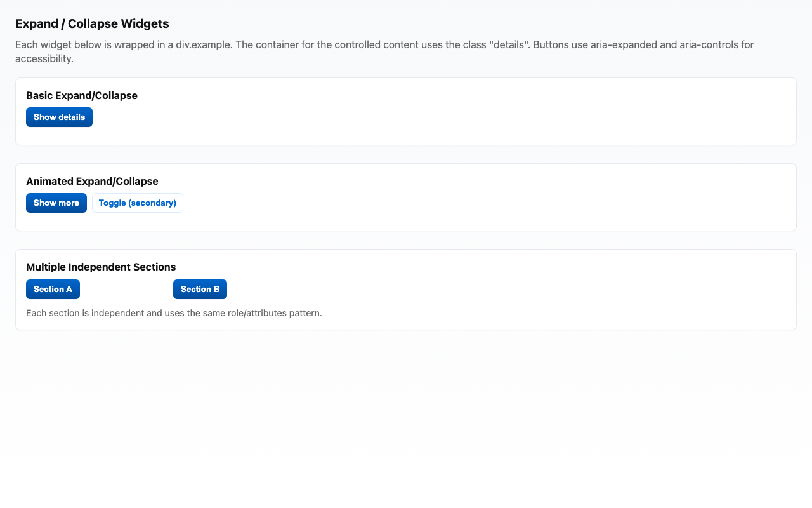The width and height of the screenshot is (812, 508).
Task: Click the independent sections explanation text
Action: [174, 312]
